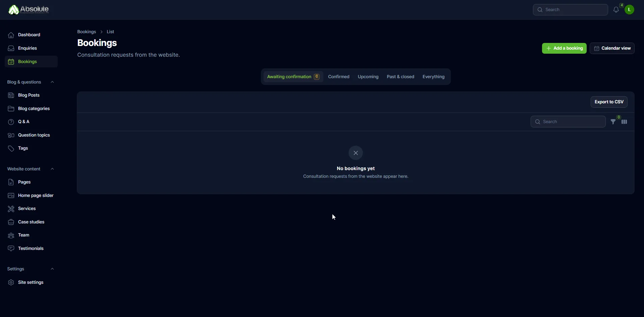The height and width of the screenshot is (317, 644).
Task: Click the Blog categories folder icon
Action: click(x=11, y=109)
